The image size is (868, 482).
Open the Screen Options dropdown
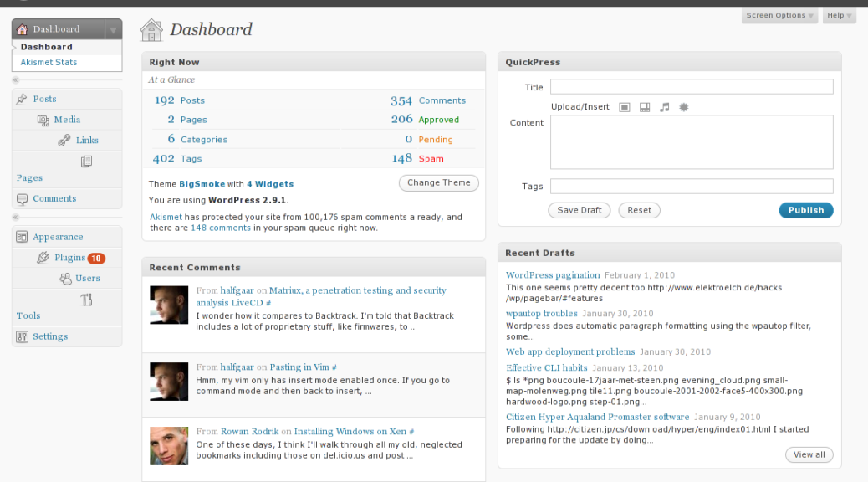tap(779, 16)
